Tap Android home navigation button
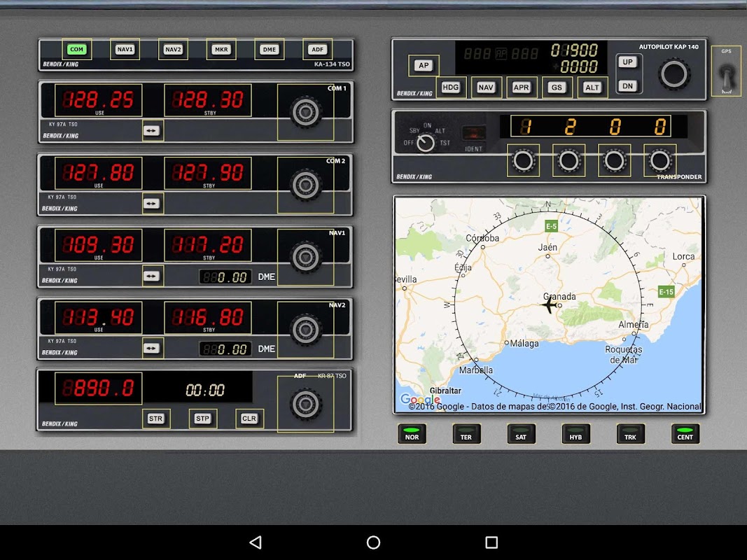 click(374, 542)
